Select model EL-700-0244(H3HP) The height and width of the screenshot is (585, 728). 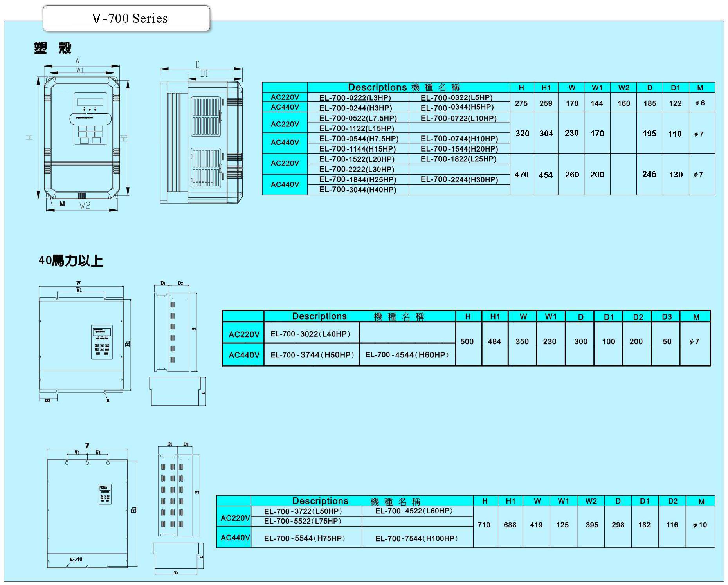coord(355,108)
